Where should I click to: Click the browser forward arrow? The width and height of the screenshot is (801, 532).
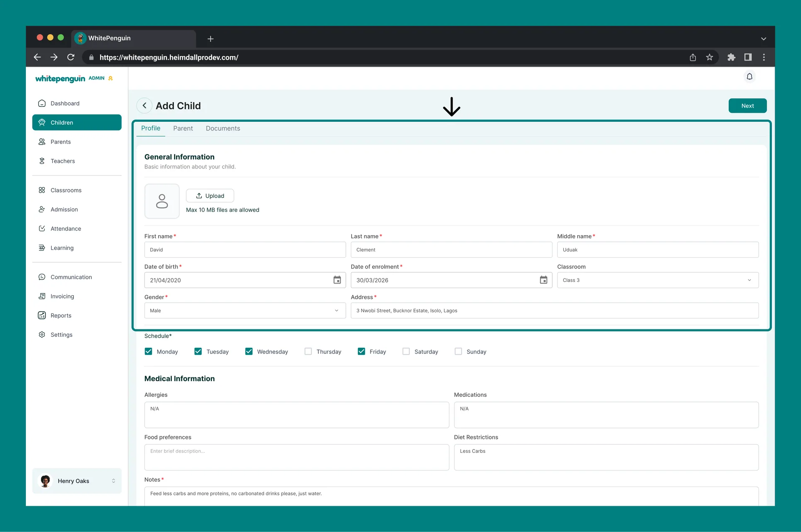click(x=54, y=57)
